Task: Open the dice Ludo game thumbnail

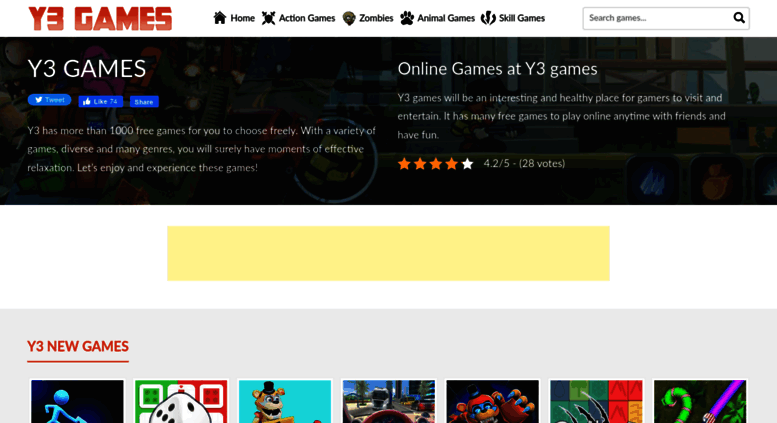Action: [181, 401]
